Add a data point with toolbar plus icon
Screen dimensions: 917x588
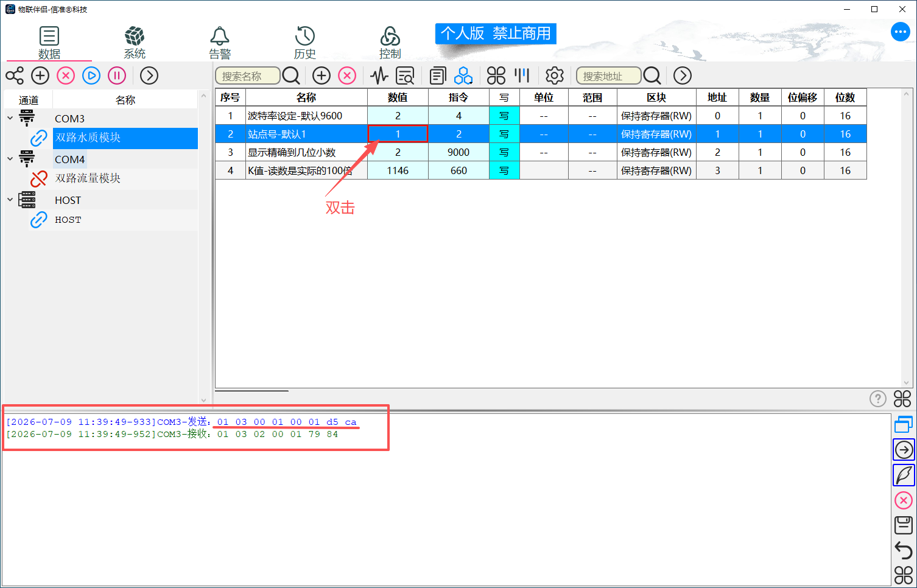(x=321, y=75)
